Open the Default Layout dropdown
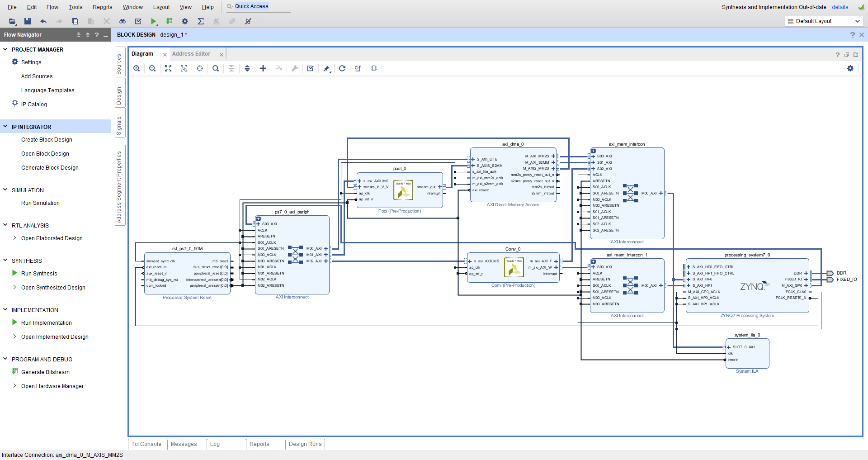Screen dimensions: 868x460 tap(824, 21)
